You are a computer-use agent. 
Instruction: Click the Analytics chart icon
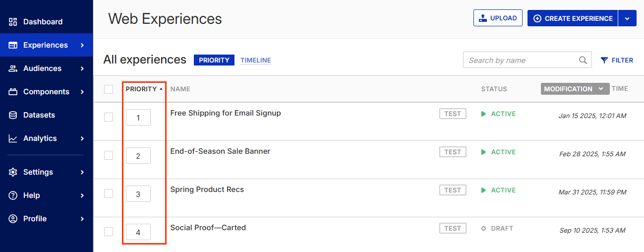point(13,138)
